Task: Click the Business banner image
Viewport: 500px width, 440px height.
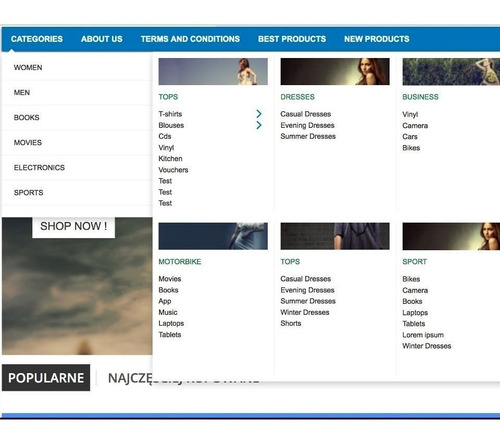Action: click(x=451, y=72)
